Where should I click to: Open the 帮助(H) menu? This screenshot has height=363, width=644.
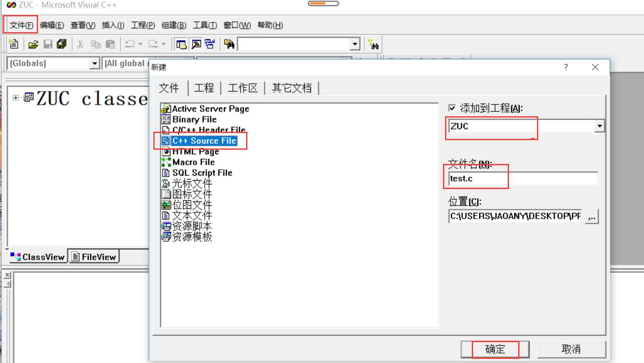tap(270, 26)
